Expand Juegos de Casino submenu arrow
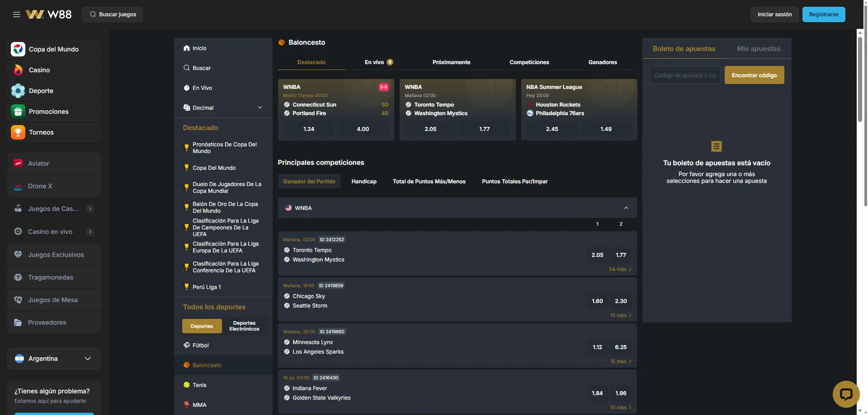 coord(90,209)
